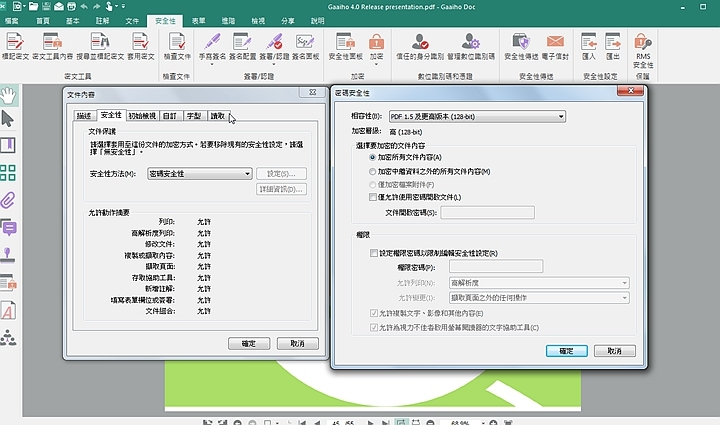Click the 文件開啟密碼(S) password field

point(488,212)
